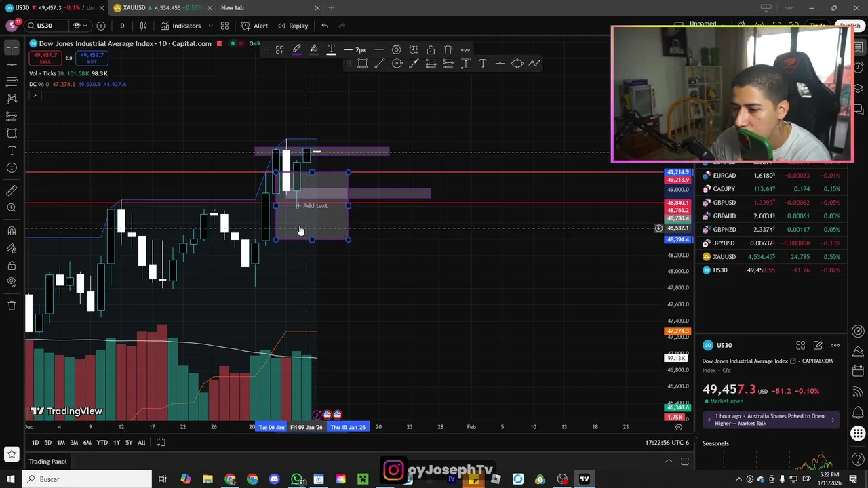Start bar Replay mode

[x=292, y=26]
